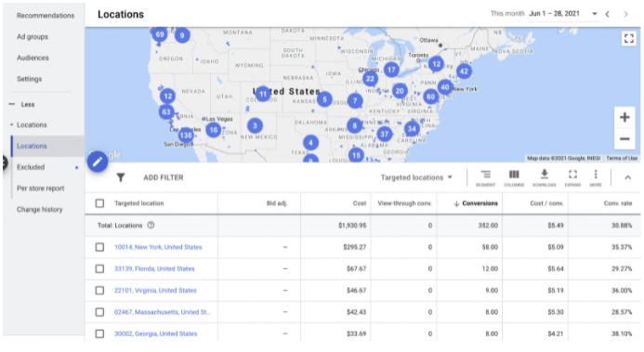Click the Bid adj. column header
The width and height of the screenshot is (644, 352).
pyautogui.click(x=277, y=203)
